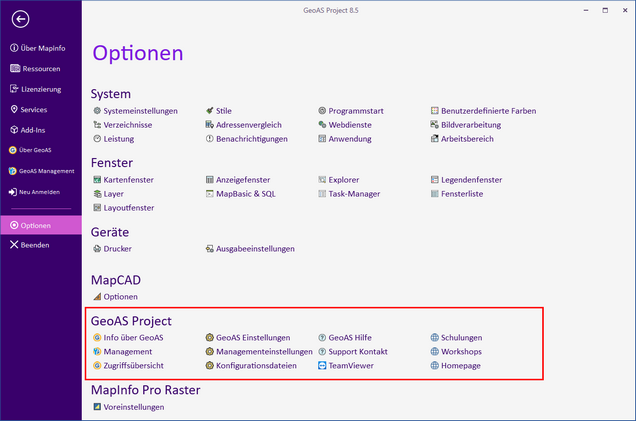
Task: Open the Kartenfenster settings icon
Action: (x=97, y=180)
